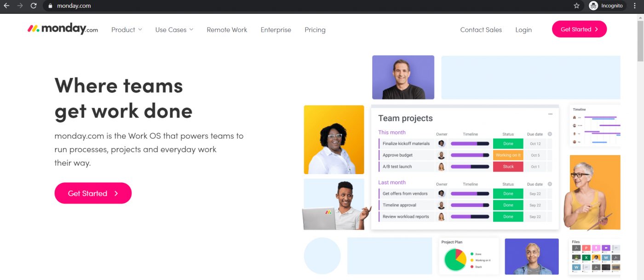Click the 'A/B test launch' task name

397,167
